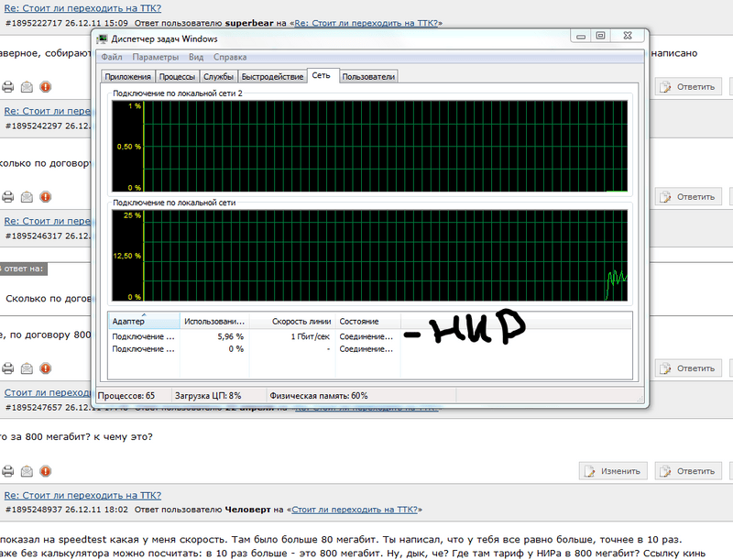This screenshot has height=560, width=733.
Task: Open post title link above #1895242297
Action: [x=48, y=111]
